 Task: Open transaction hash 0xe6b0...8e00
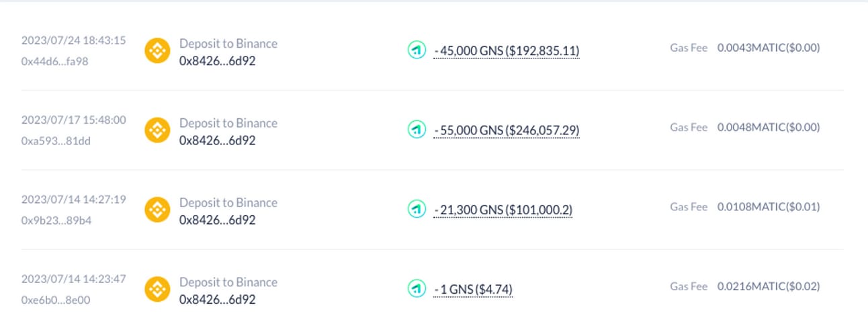[56, 300]
